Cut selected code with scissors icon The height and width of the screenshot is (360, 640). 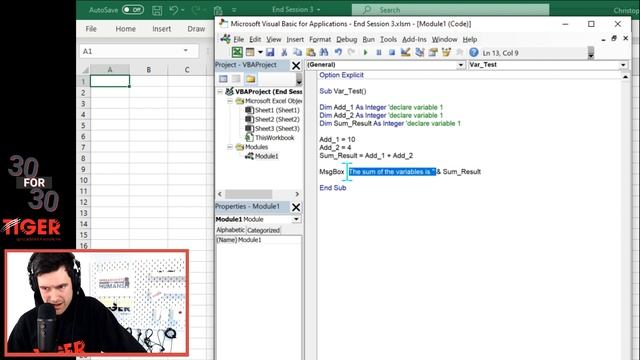pyautogui.click(x=284, y=52)
